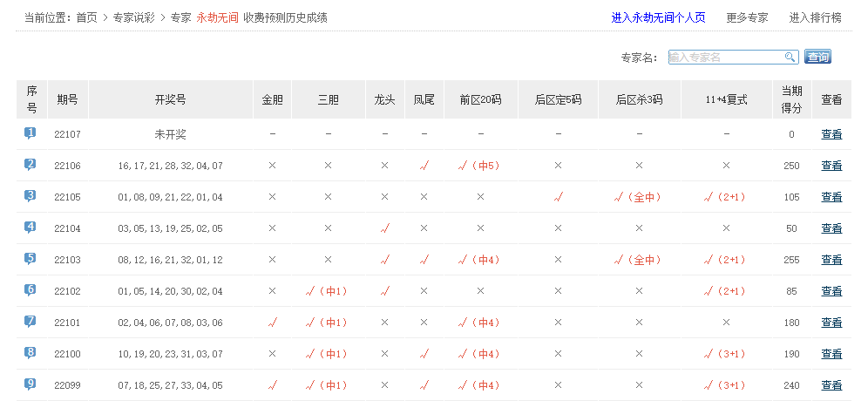Click the magnifier icon in expert search box
The height and width of the screenshot is (401, 868).
pyautogui.click(x=790, y=58)
